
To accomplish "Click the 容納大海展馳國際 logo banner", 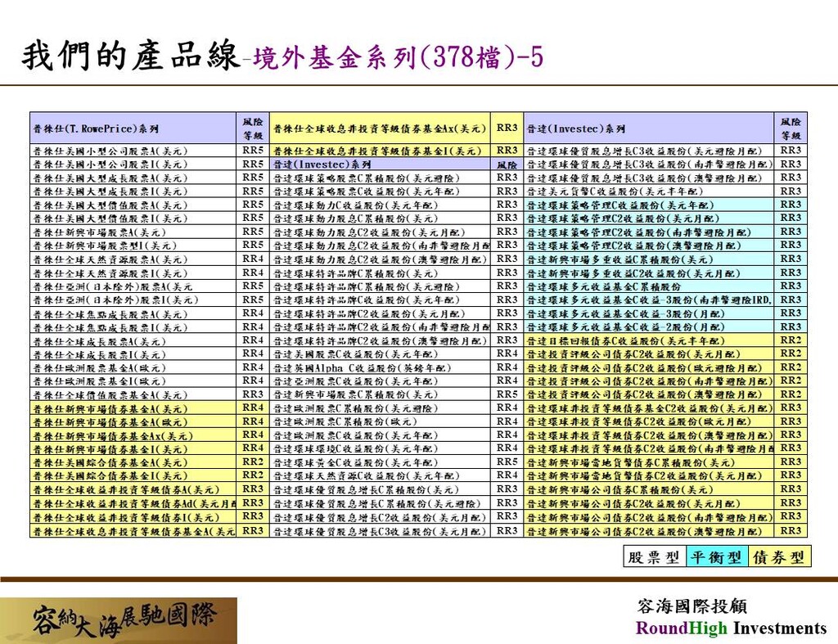I will tap(119, 620).
